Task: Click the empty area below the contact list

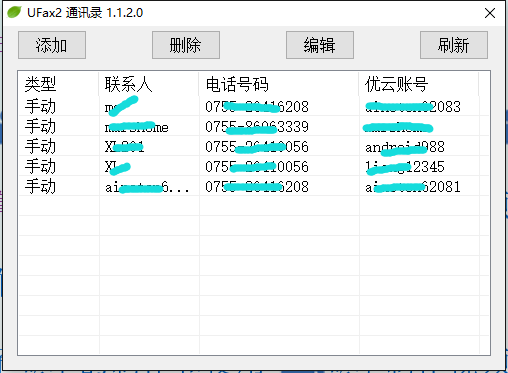Action: click(x=254, y=275)
